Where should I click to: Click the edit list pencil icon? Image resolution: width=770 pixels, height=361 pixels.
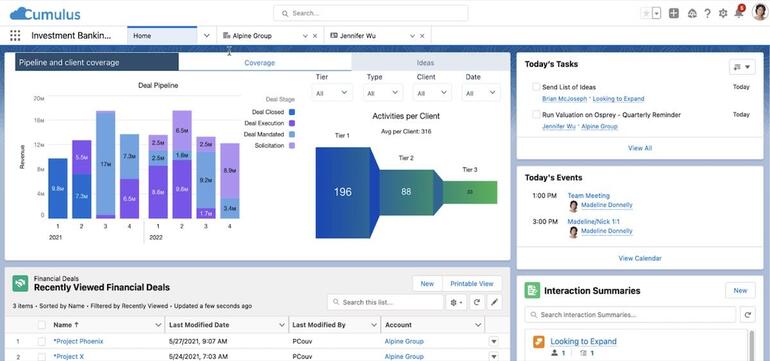click(494, 302)
